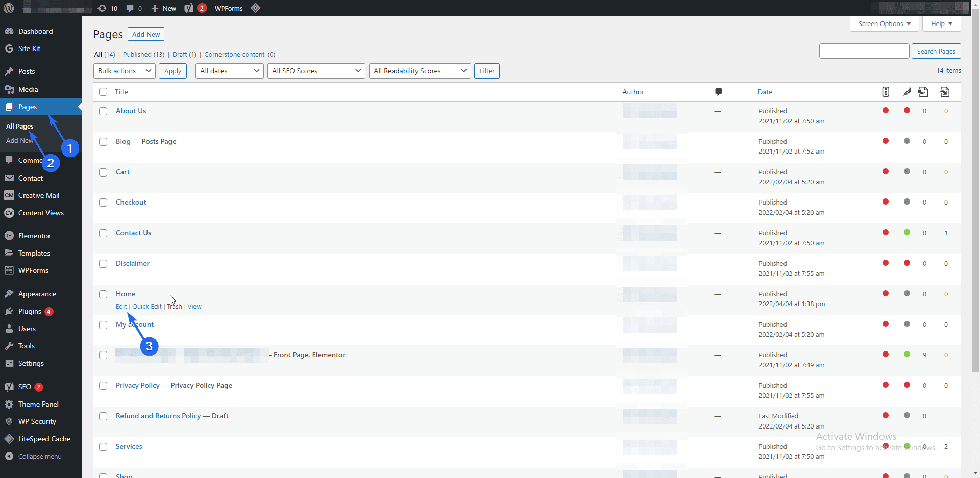Check the About Us page checkbox
This screenshot has height=478, width=980.
point(103,111)
